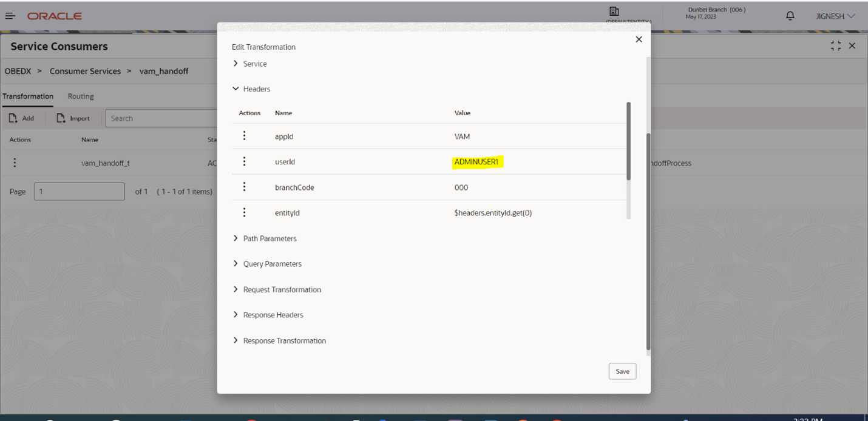868x421 pixels.
Task: Click the Page number field
Action: coord(79,192)
